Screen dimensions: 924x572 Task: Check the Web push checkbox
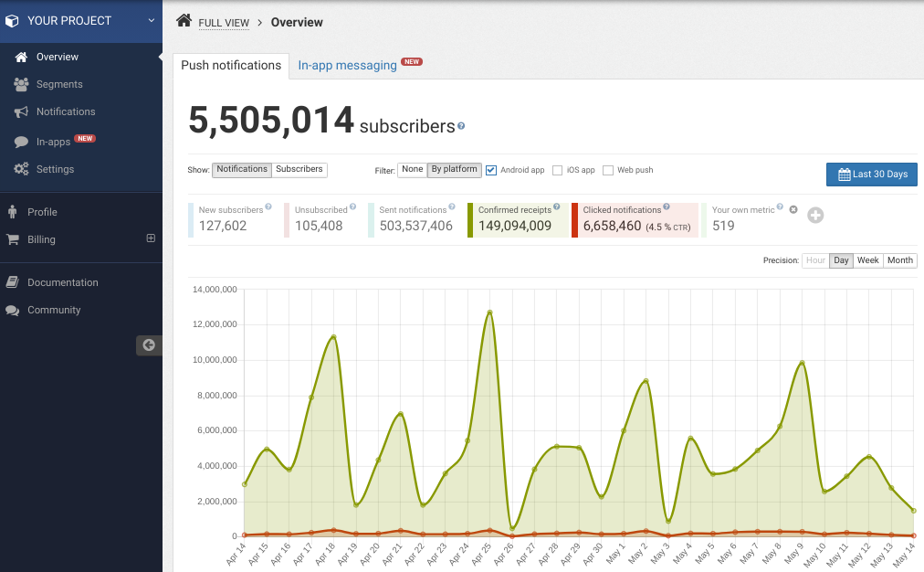pyautogui.click(x=608, y=170)
